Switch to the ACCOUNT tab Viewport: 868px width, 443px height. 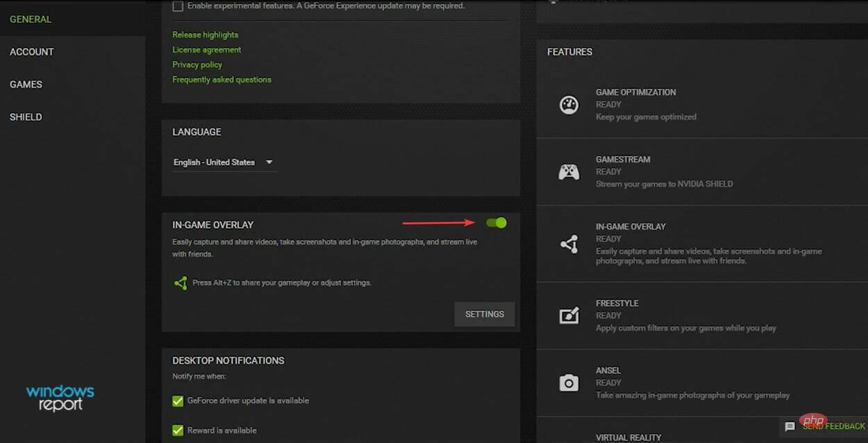click(x=32, y=51)
